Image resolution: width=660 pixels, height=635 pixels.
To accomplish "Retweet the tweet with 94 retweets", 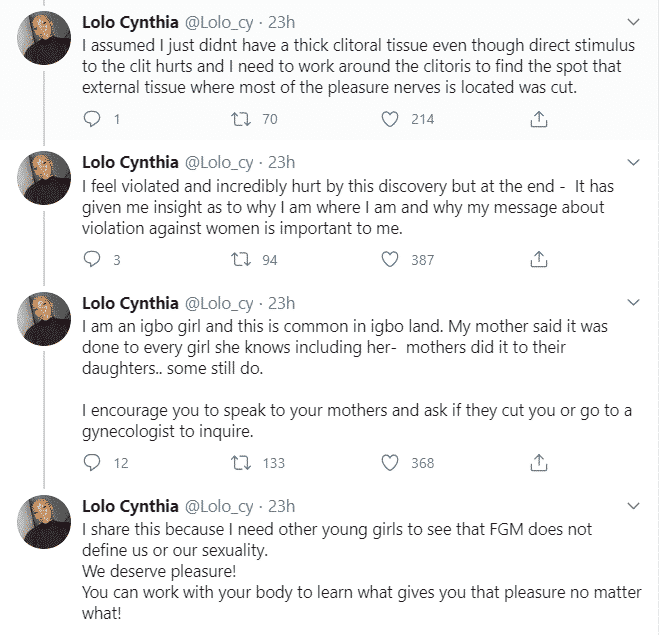I will click(x=240, y=260).
